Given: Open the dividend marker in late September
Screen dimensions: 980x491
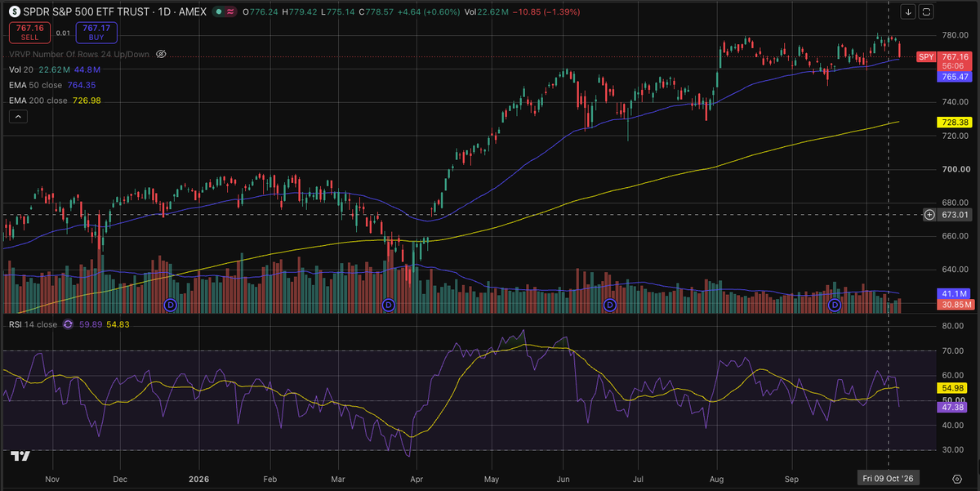Looking at the screenshot, I should pos(835,305).
